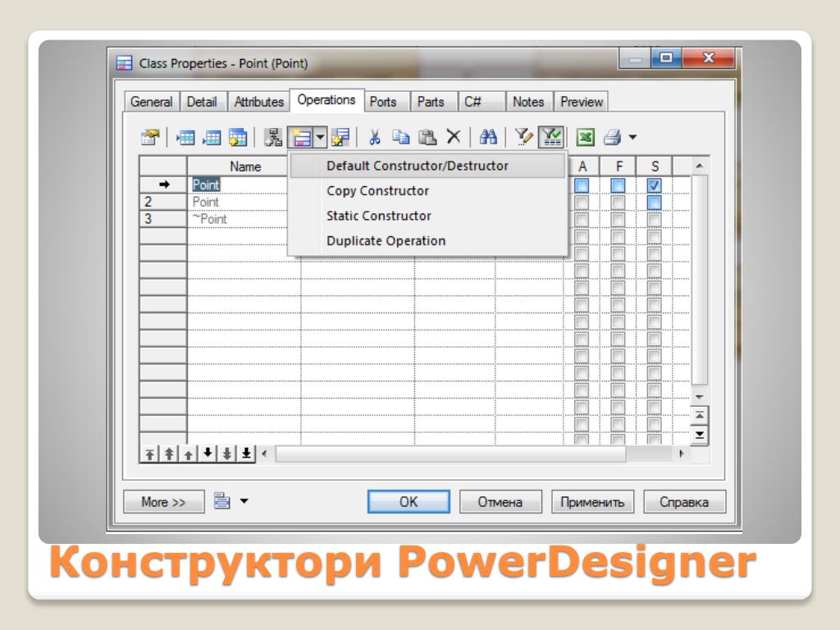This screenshot has height=630, width=840.
Task: Click the hierarchy diagram icon left of the constructor button
Action: click(273, 138)
